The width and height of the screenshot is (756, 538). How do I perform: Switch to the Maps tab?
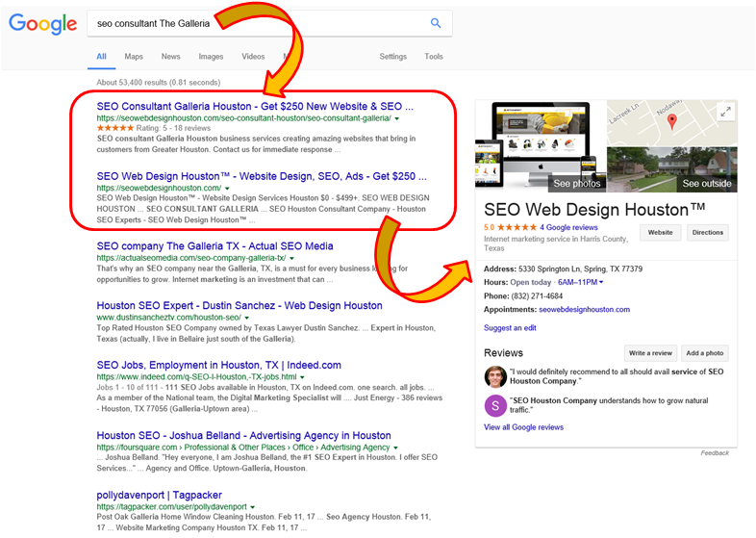(x=134, y=57)
